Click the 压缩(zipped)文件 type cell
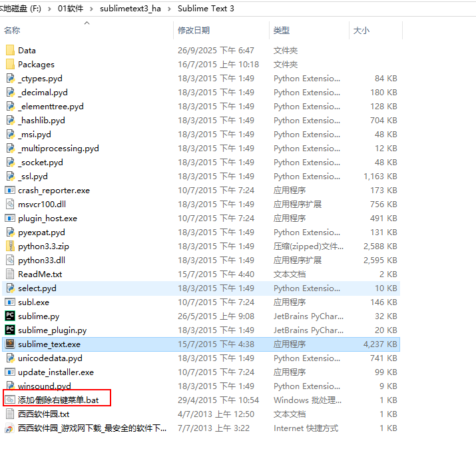This screenshot has height=453, width=476. pyautogui.click(x=308, y=246)
